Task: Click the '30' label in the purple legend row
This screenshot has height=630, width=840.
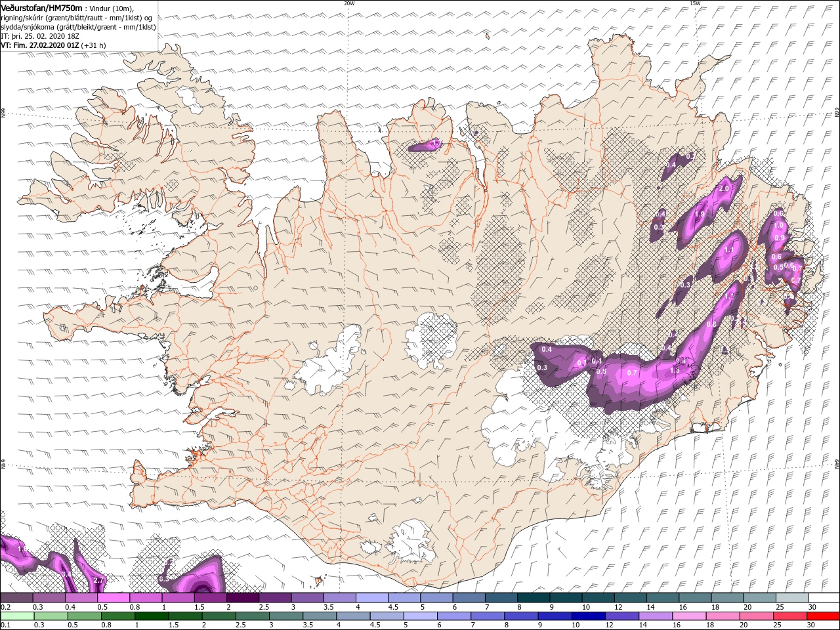Action: click(812, 608)
